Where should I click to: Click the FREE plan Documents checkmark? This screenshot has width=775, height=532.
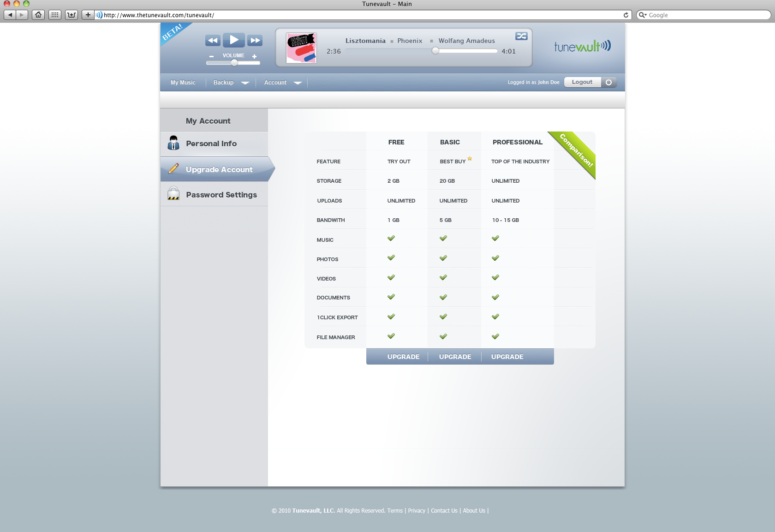click(x=391, y=297)
